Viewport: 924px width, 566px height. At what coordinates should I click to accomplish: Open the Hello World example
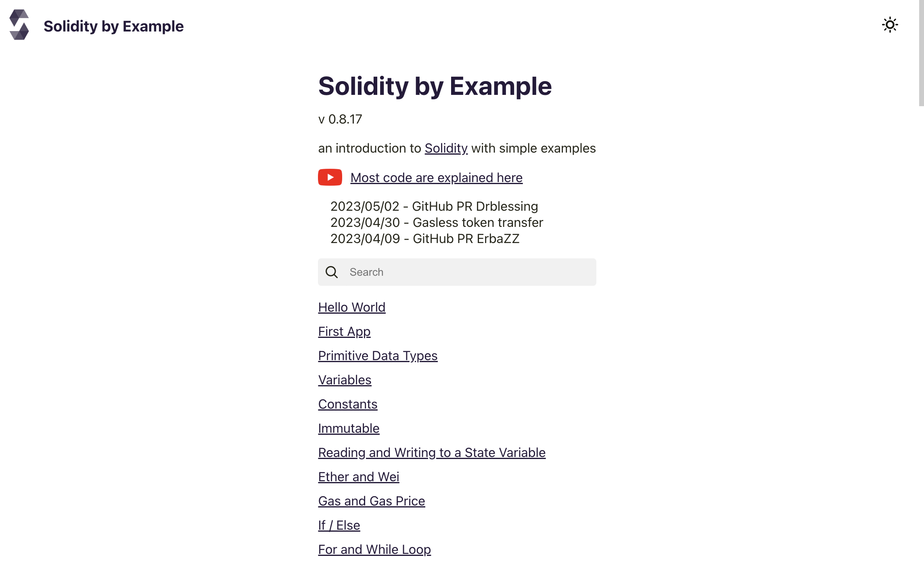click(x=351, y=307)
